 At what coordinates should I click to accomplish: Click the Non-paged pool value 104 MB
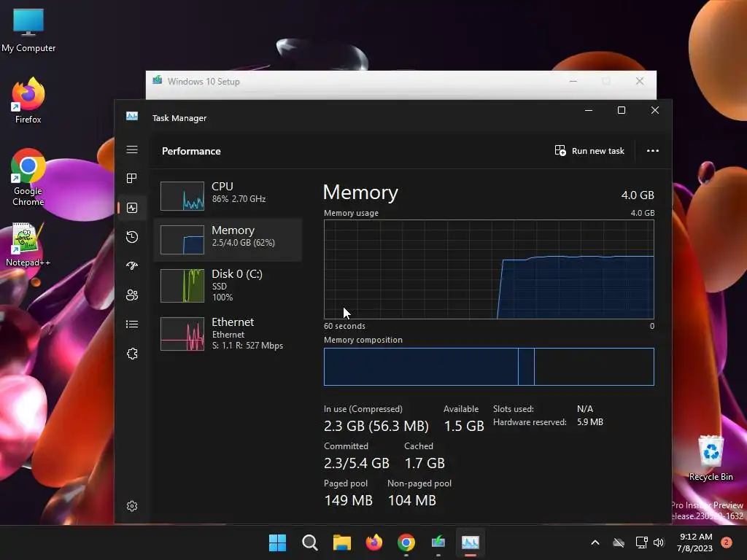[411, 500]
